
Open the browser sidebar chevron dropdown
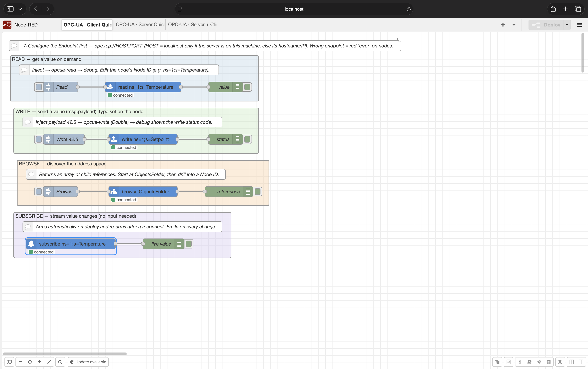[20, 9]
